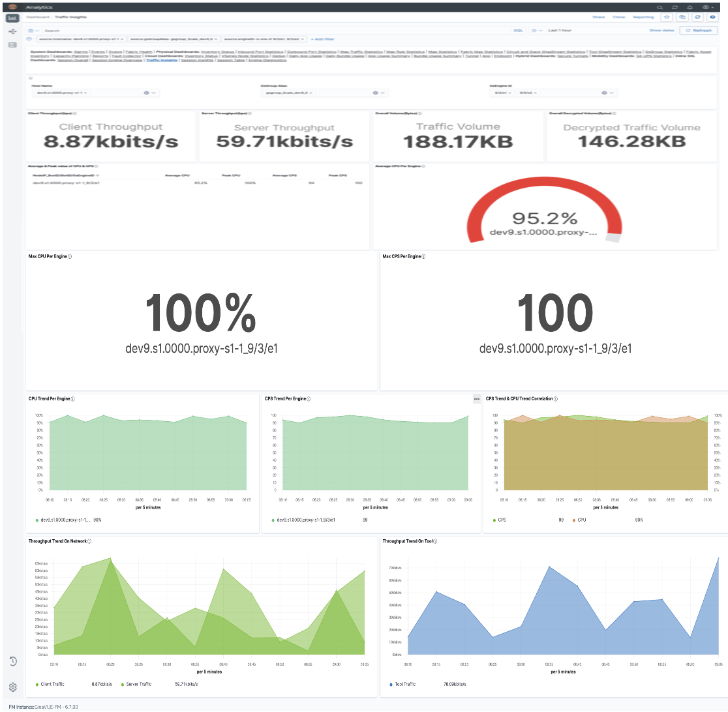
Task: Toggle the DQL query language switch
Action: click(x=518, y=31)
